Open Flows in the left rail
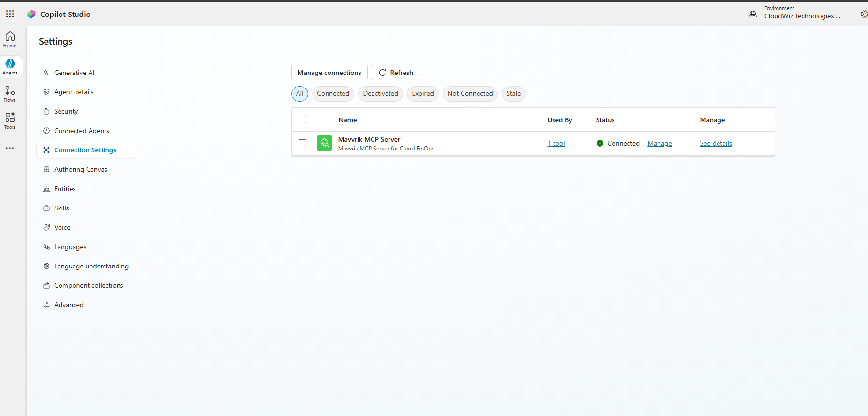 point(10,94)
